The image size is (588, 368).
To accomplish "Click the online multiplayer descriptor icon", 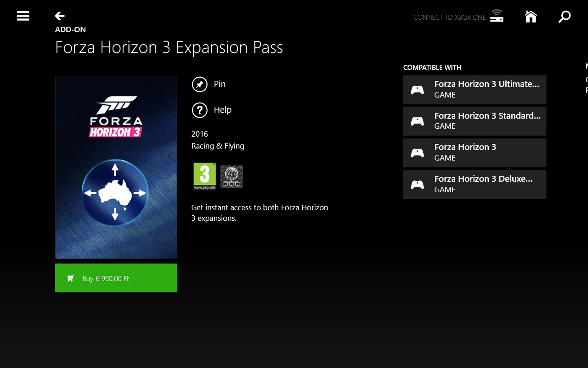I will (232, 176).
